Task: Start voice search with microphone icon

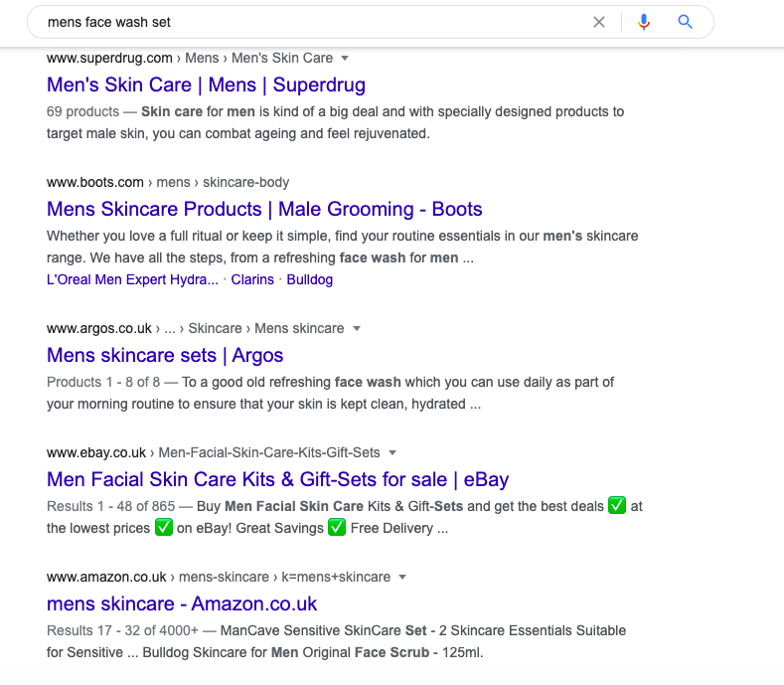Action: tap(644, 22)
